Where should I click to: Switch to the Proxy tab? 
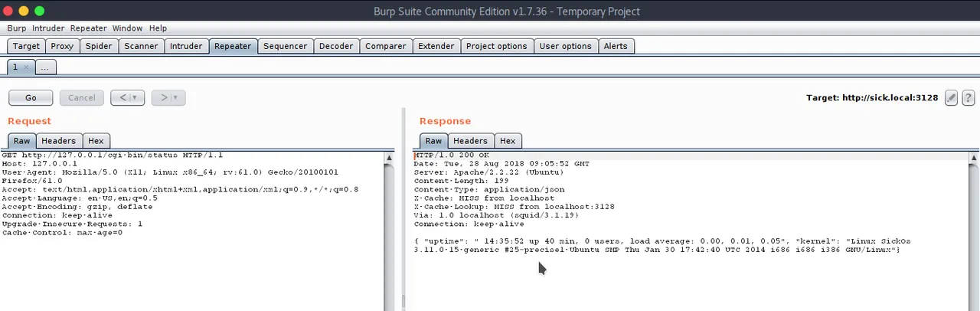point(62,46)
